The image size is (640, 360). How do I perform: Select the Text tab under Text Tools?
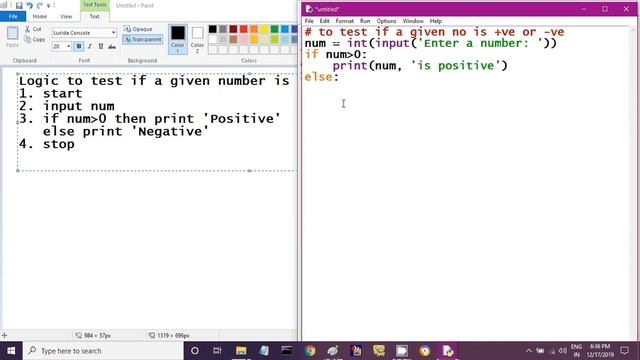click(x=94, y=16)
